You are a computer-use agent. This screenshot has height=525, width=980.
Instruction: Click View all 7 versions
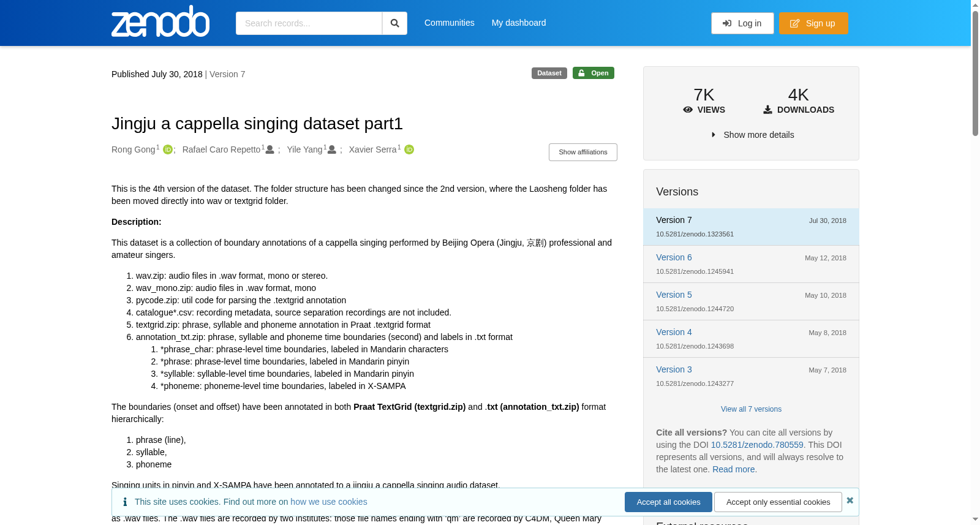[751, 409]
